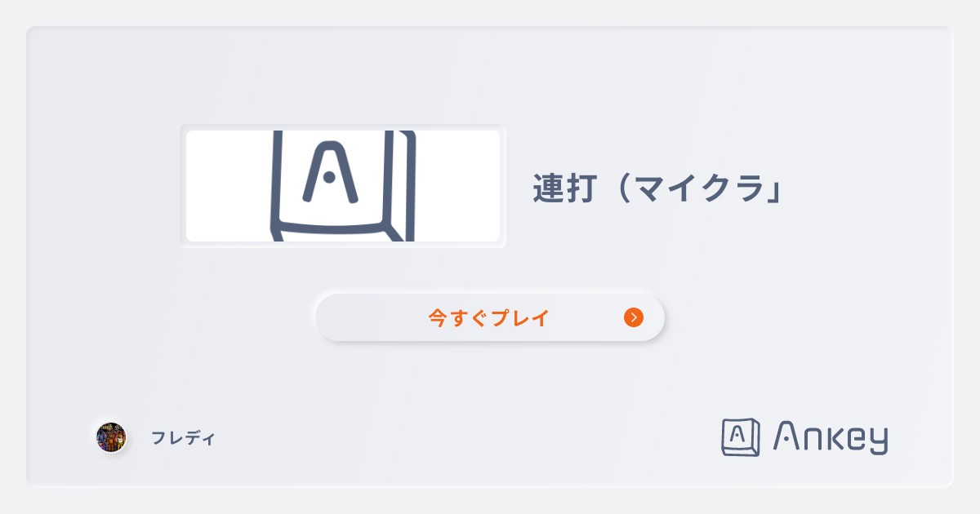Click the letter y in the Ankey brand name

coord(875,441)
